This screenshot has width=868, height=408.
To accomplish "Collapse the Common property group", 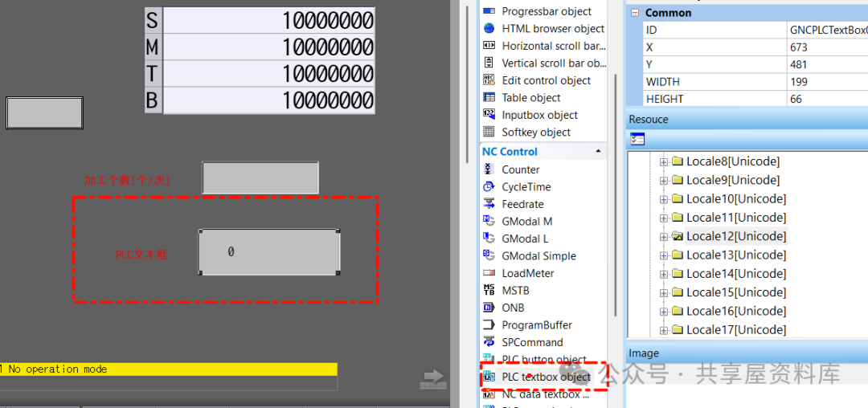I will (x=634, y=13).
